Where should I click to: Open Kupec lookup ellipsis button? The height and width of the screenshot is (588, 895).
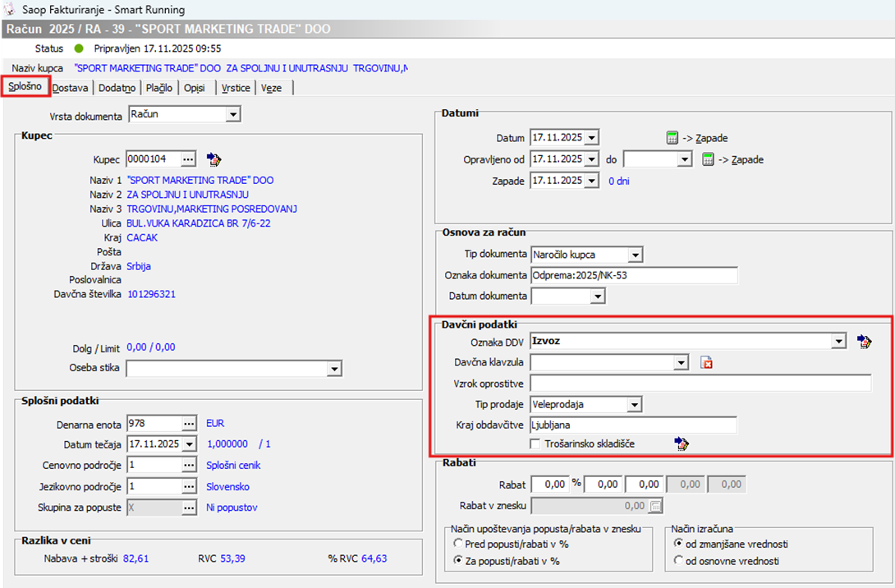tap(188, 158)
